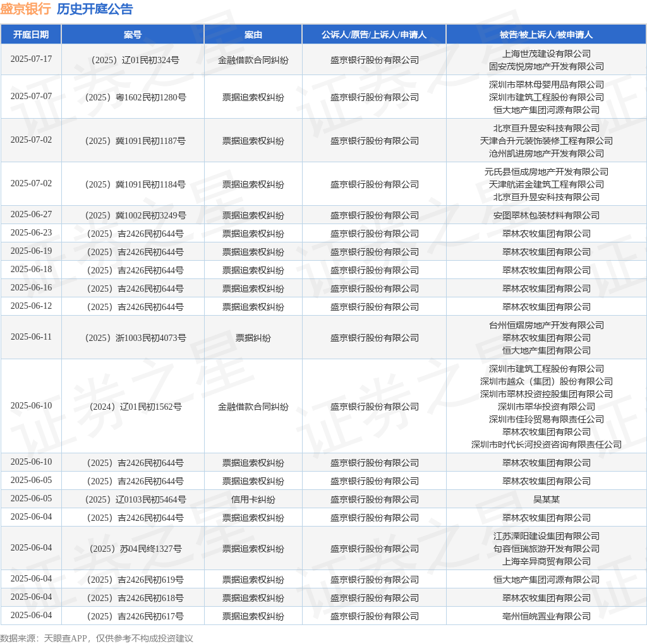Select case number (2025)粤1602民初1280号
647x644 pixels.
click(x=135, y=97)
